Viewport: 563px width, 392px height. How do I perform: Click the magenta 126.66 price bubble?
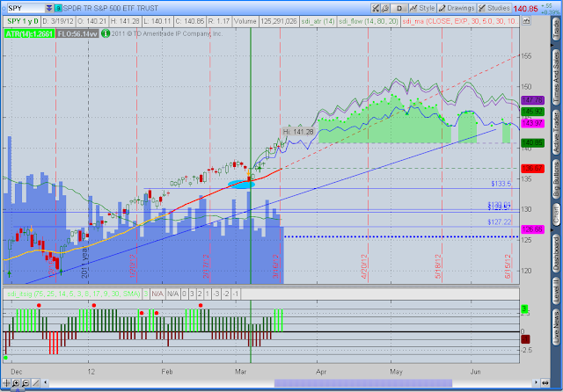532,229
